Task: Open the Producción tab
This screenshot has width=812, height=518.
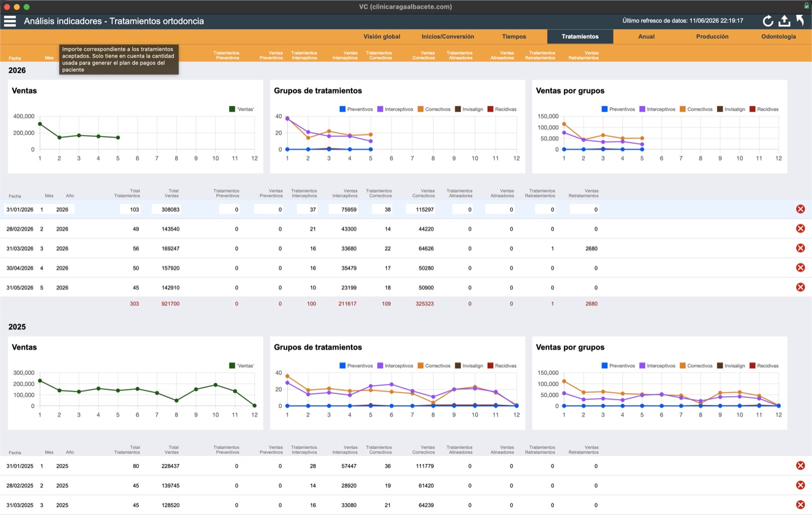Action: click(712, 37)
